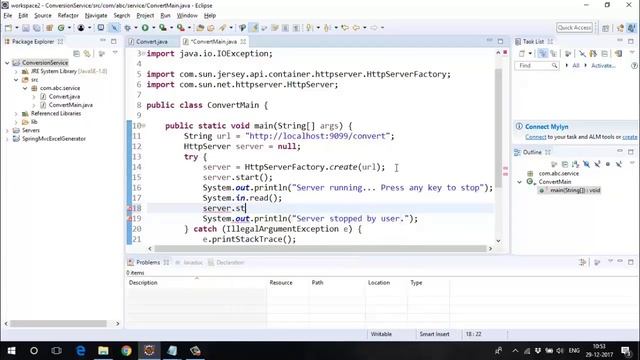Collapse the ConversionService project node

pyautogui.click(x=7, y=63)
